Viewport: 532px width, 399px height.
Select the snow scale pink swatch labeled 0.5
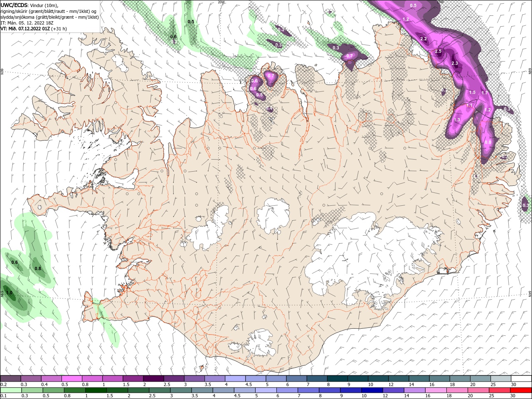coord(71,379)
